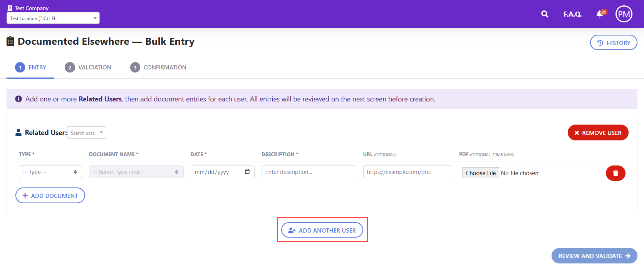Viewport: 644px width, 270px height.
Task: Click the Test Company label
Action: coord(32,8)
